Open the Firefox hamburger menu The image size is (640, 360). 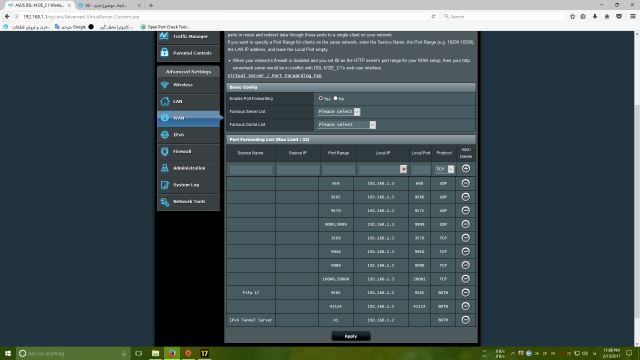coord(633,17)
